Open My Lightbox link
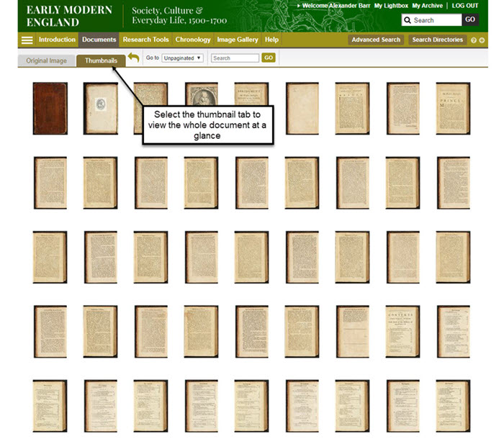Screen dimensions: 504x439 pyautogui.click(x=391, y=6)
